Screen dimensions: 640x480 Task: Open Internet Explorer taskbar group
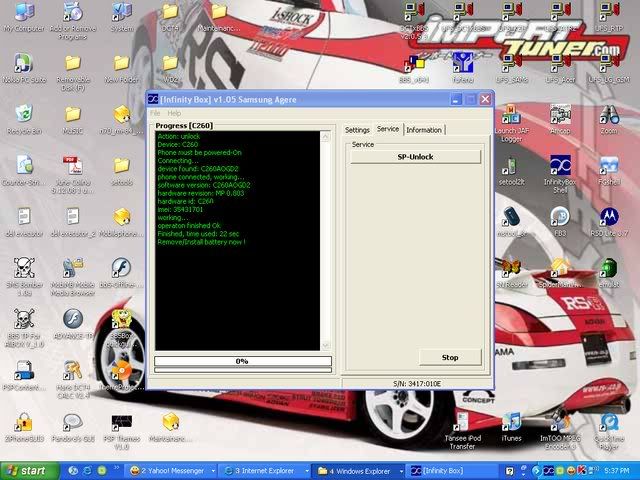tap(265, 471)
